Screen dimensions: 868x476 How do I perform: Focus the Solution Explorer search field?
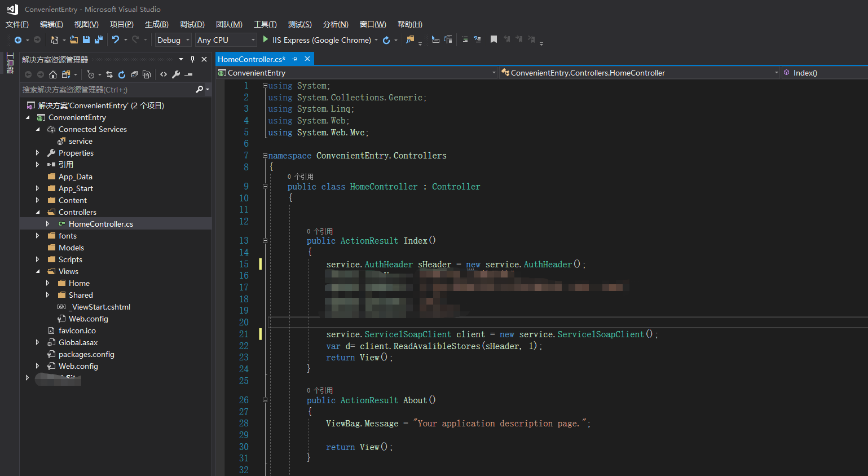coord(107,90)
